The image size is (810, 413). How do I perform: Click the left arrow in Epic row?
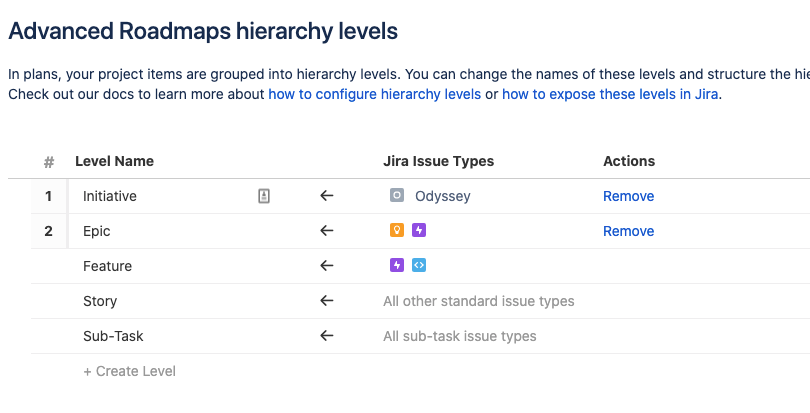tap(326, 231)
